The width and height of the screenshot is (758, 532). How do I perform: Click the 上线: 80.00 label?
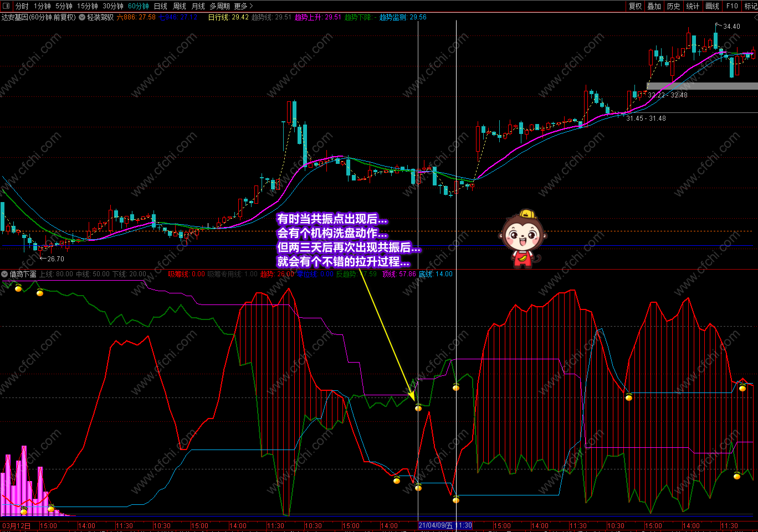(x=56, y=274)
